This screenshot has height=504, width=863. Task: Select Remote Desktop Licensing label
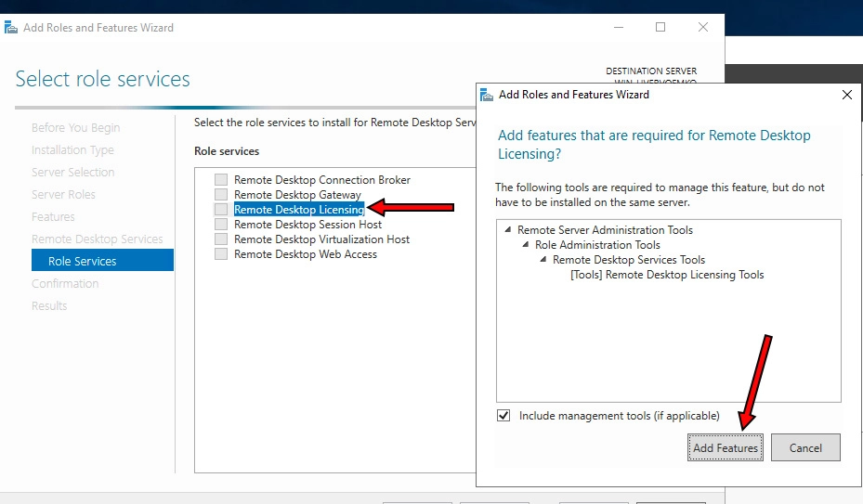pos(299,210)
